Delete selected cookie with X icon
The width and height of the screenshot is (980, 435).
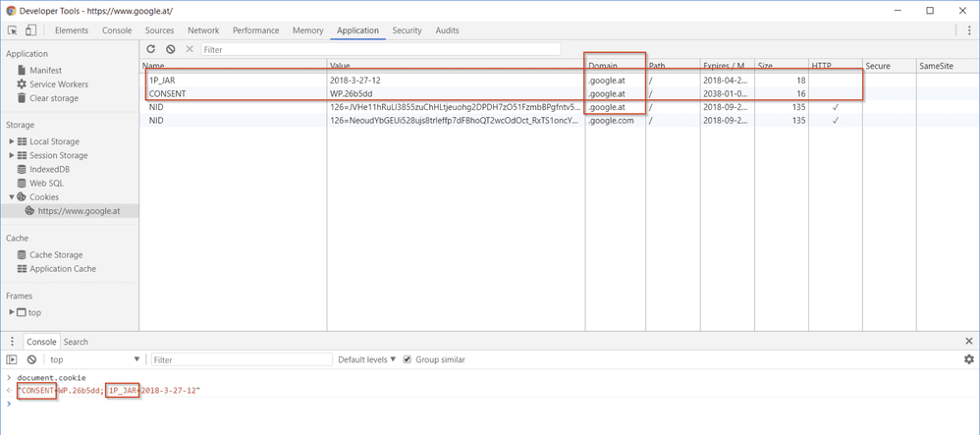click(x=190, y=49)
